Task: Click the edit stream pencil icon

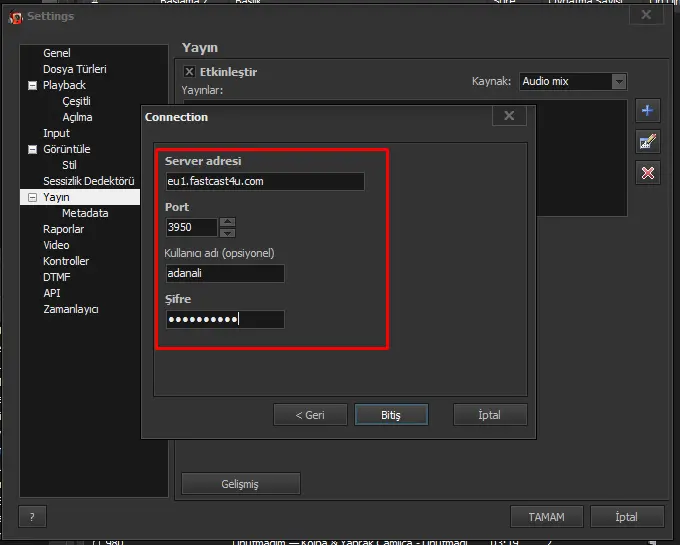Action: tap(647, 142)
